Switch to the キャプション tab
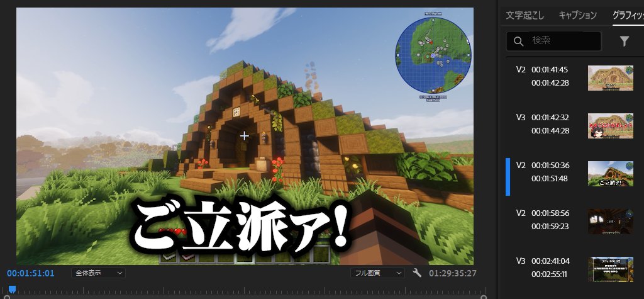644x299 pixels. point(577,16)
